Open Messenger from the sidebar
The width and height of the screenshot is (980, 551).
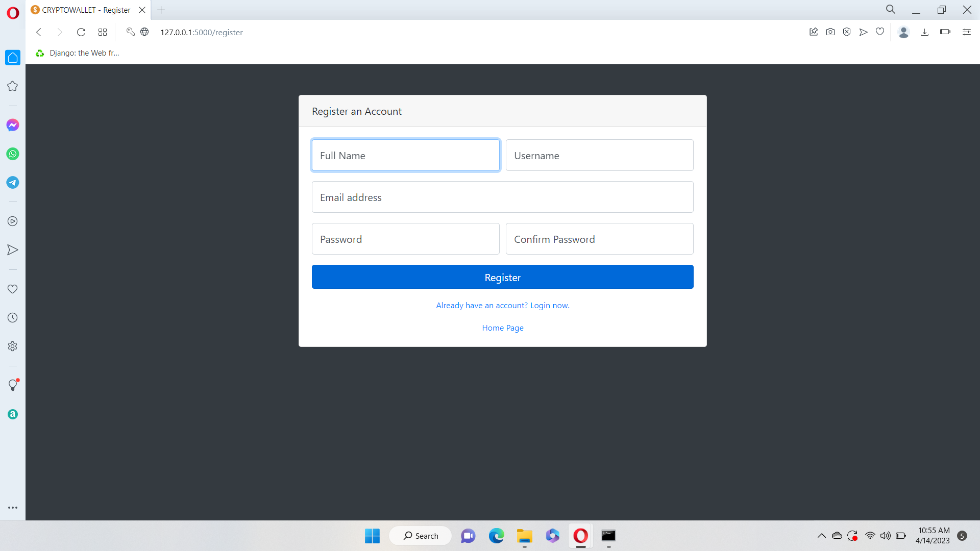12,124
